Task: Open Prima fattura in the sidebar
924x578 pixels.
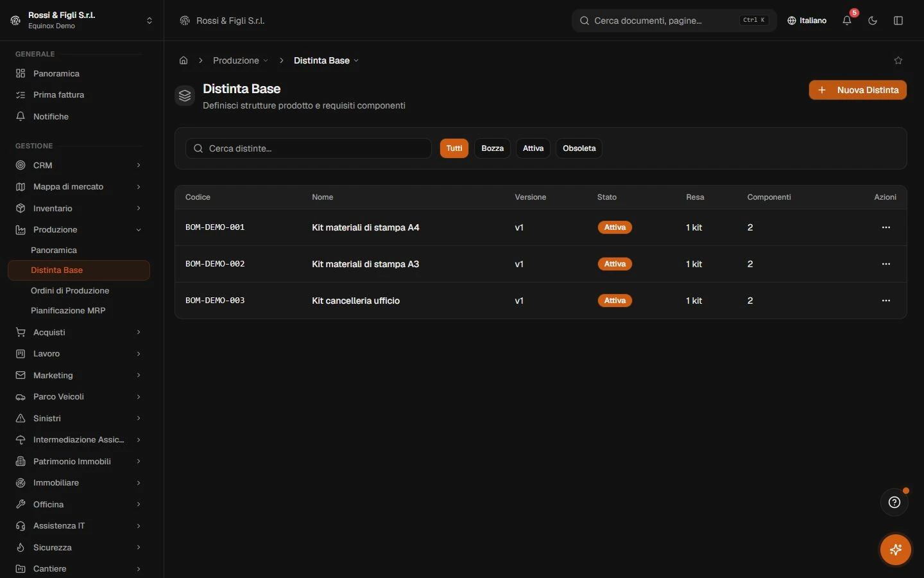Action: 78,94
